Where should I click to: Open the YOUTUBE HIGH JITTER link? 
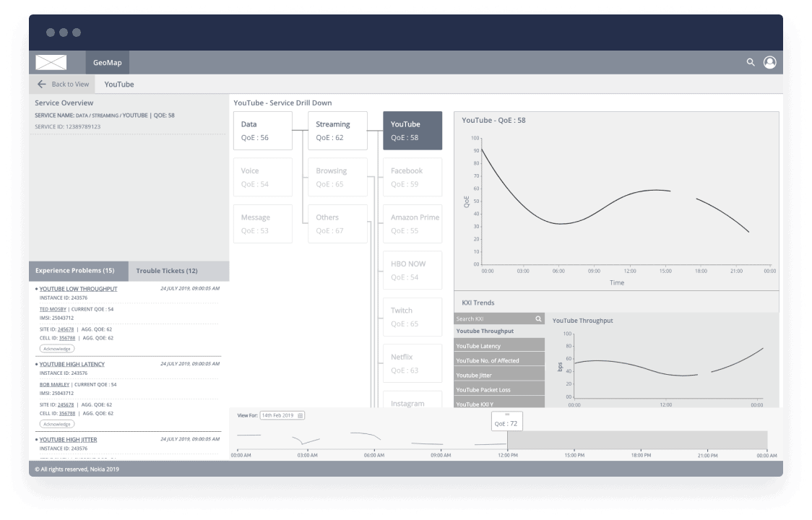click(x=68, y=439)
